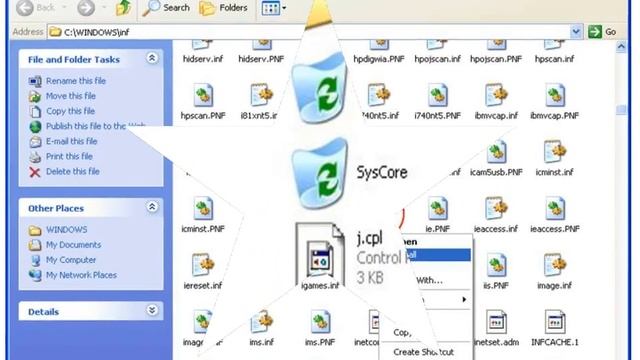Select the ibmvcap.PNF file icon

coord(555,96)
